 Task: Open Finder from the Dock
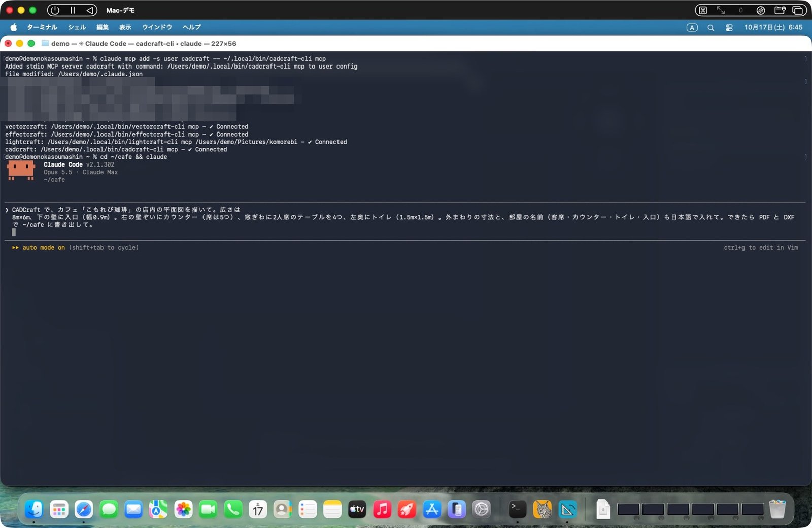click(34, 509)
